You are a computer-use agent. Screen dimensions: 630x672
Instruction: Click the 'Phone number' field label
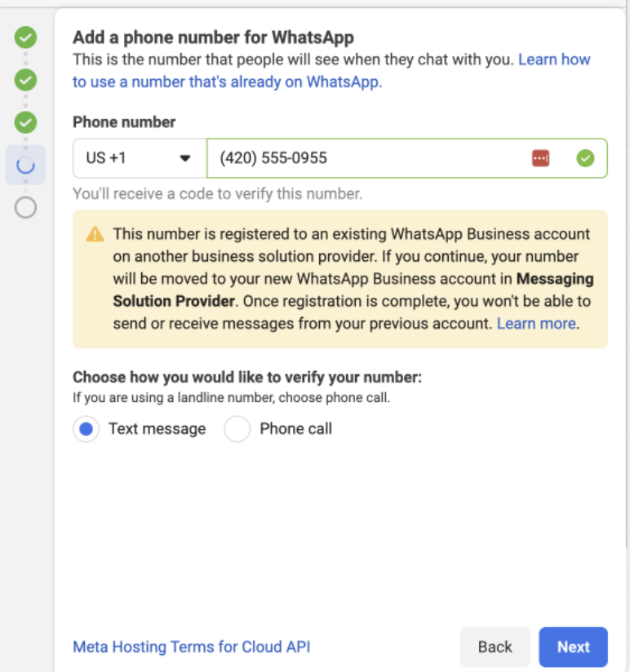tap(124, 122)
